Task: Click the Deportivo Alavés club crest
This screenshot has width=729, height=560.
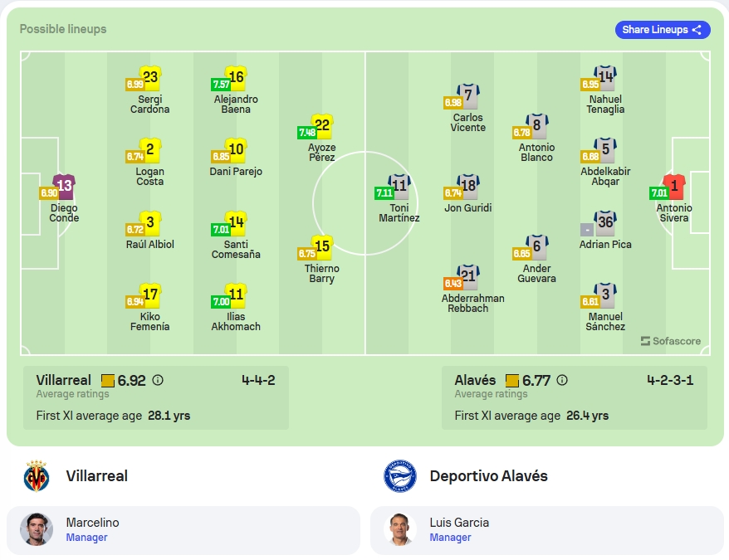Action: pos(400,476)
